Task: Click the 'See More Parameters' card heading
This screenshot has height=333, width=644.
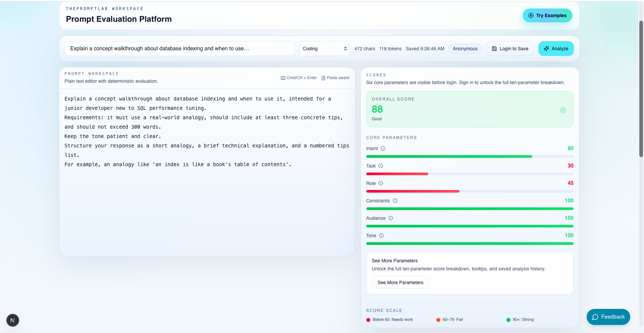Action: (395, 261)
